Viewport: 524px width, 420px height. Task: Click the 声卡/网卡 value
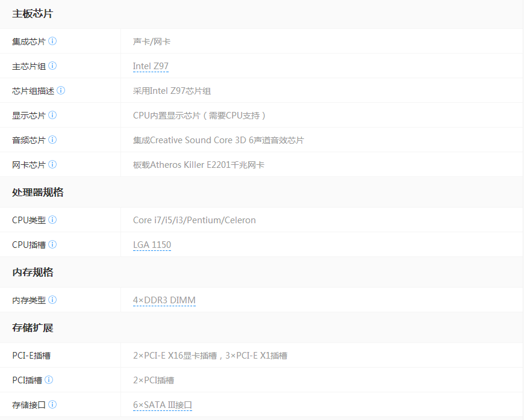(152, 42)
